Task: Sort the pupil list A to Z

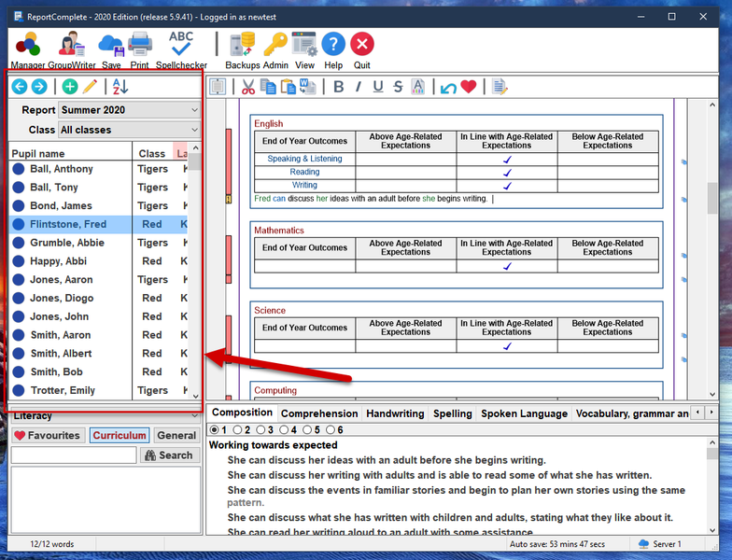Action: point(120,86)
